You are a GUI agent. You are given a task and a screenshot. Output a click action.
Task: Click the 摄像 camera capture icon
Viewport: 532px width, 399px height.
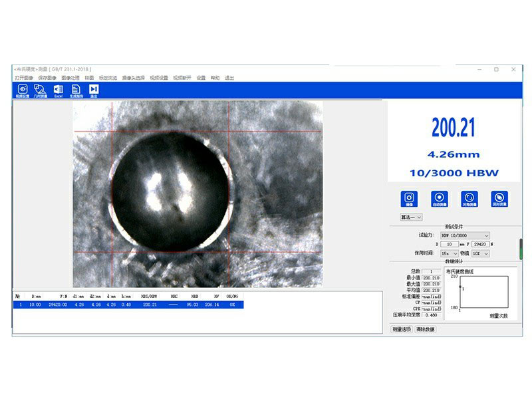(x=408, y=198)
